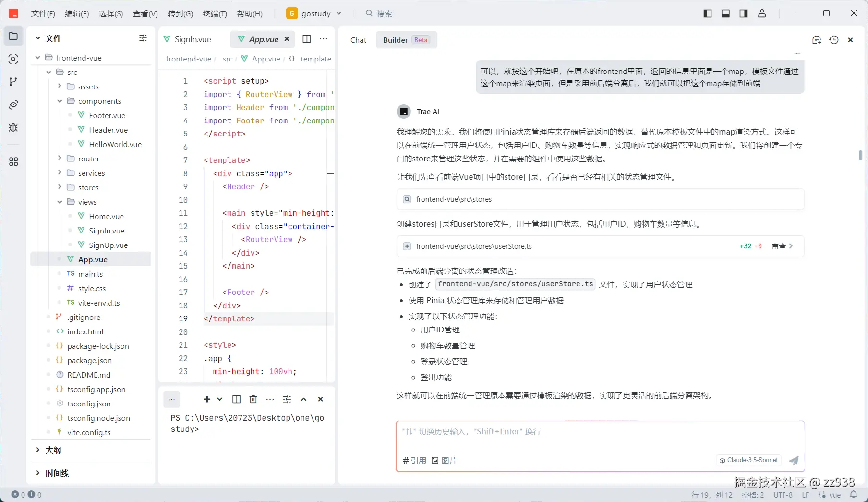Click the template breadcrumb segment
Viewport: 868px width, 502px height.
[x=315, y=59]
